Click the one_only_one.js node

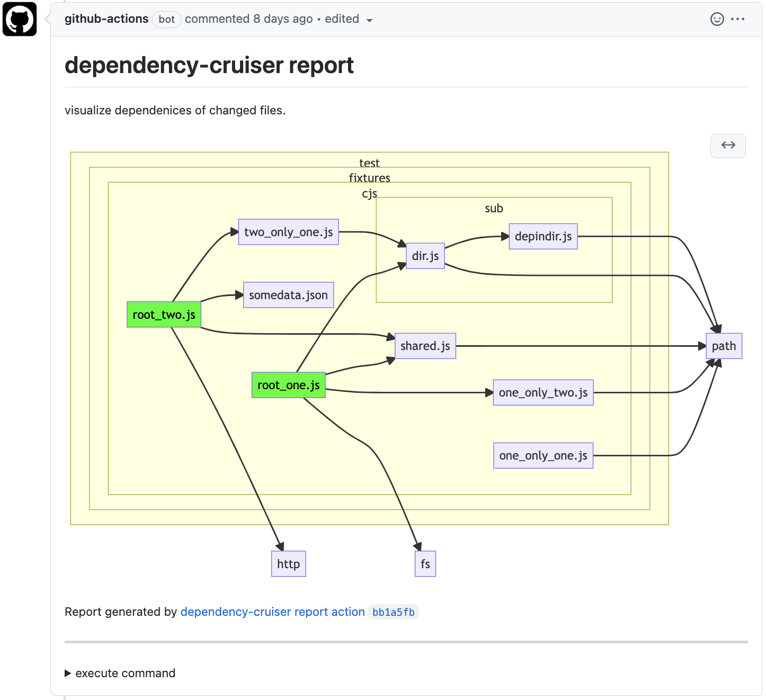tap(543, 455)
